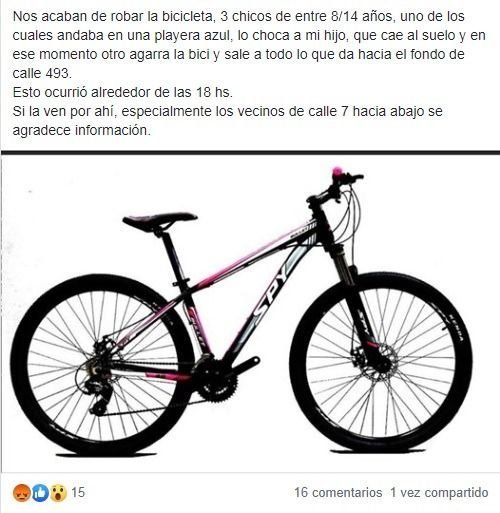Click the SPY logo on the bike frame
Screen dimensions: 500x513
click(x=272, y=294)
